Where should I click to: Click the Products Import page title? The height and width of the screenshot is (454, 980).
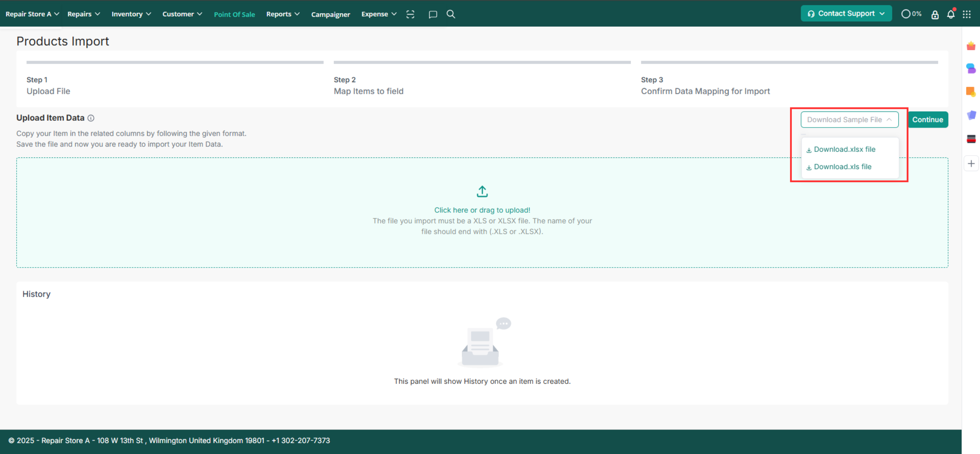(63, 41)
